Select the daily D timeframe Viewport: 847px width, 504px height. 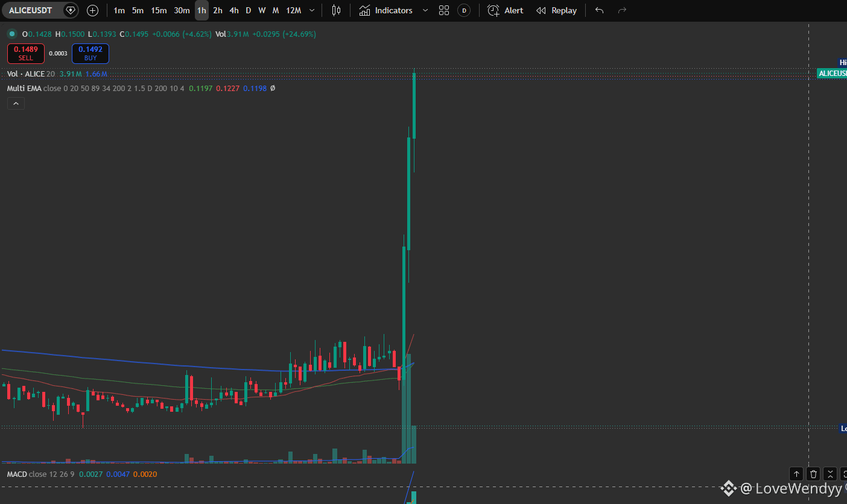248,10
